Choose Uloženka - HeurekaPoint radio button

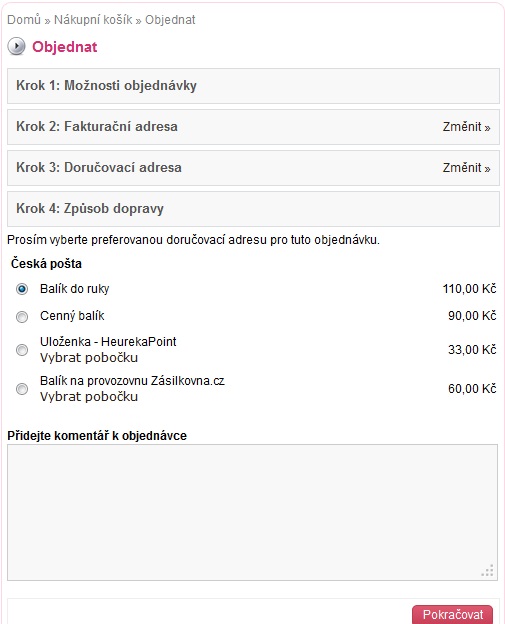tap(22, 350)
